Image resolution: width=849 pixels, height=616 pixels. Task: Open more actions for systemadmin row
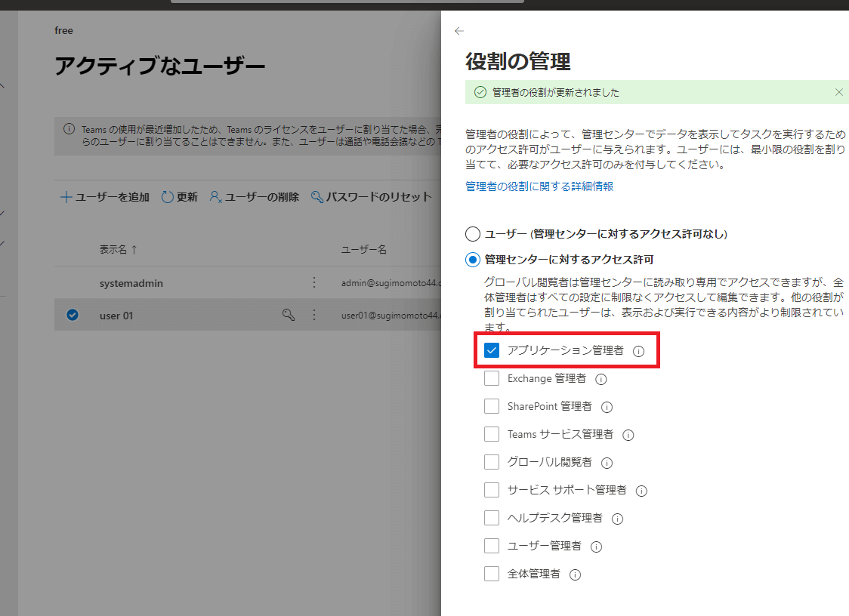[x=314, y=282]
